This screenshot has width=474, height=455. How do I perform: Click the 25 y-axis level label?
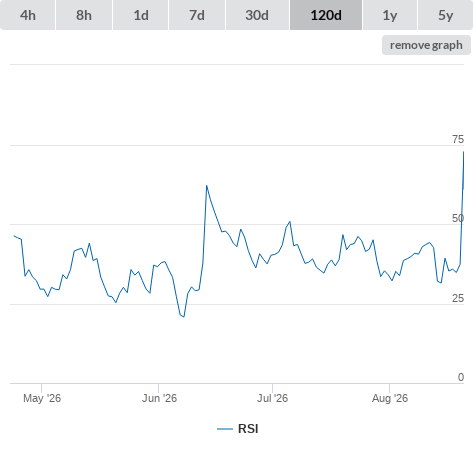point(458,298)
